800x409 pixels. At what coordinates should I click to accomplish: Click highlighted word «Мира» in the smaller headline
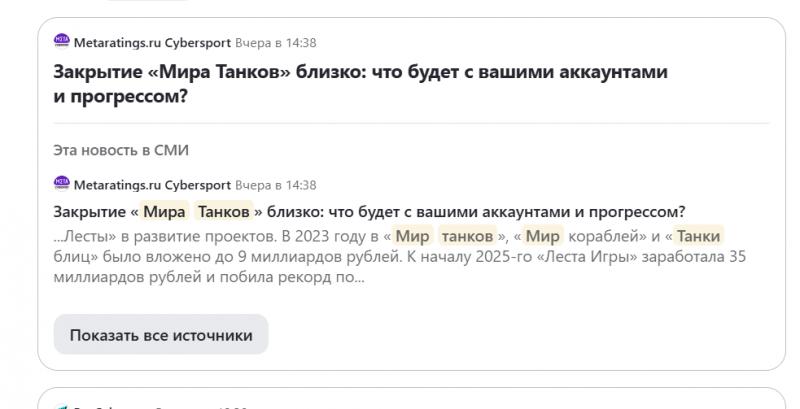pos(164,211)
